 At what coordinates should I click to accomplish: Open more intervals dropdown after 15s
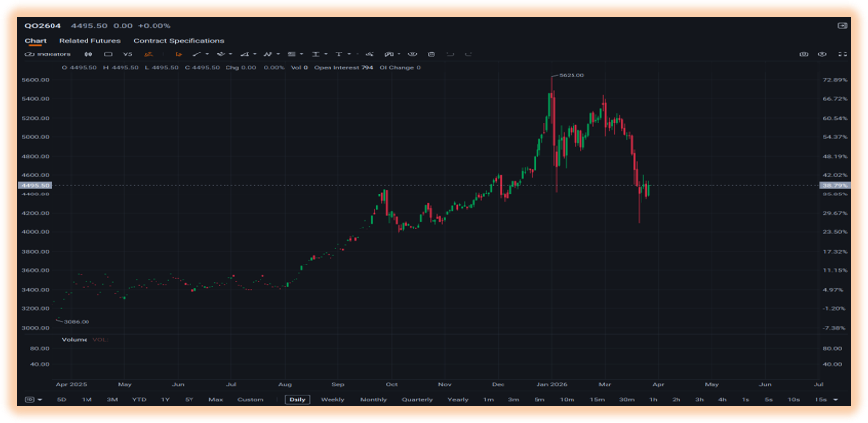[x=835, y=400]
